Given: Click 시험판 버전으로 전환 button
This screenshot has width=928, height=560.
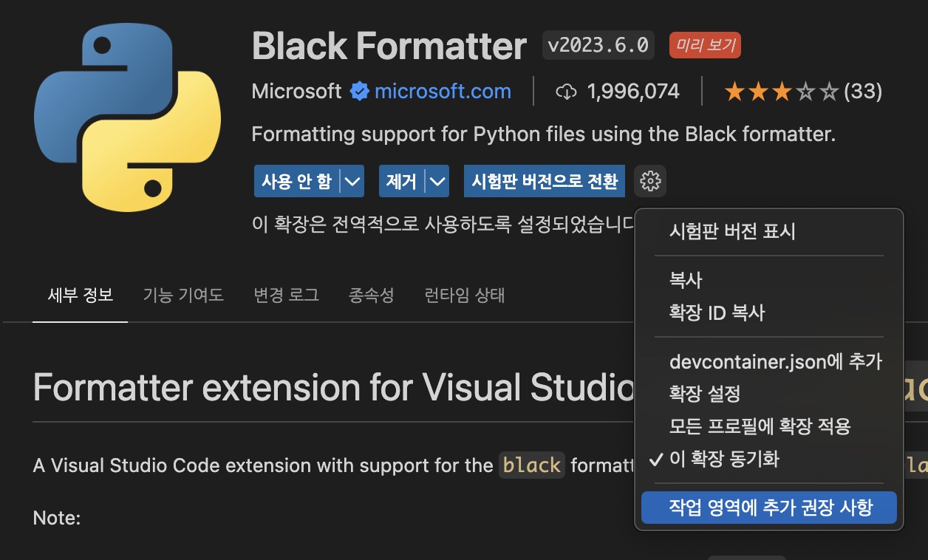Looking at the screenshot, I should tap(545, 181).
